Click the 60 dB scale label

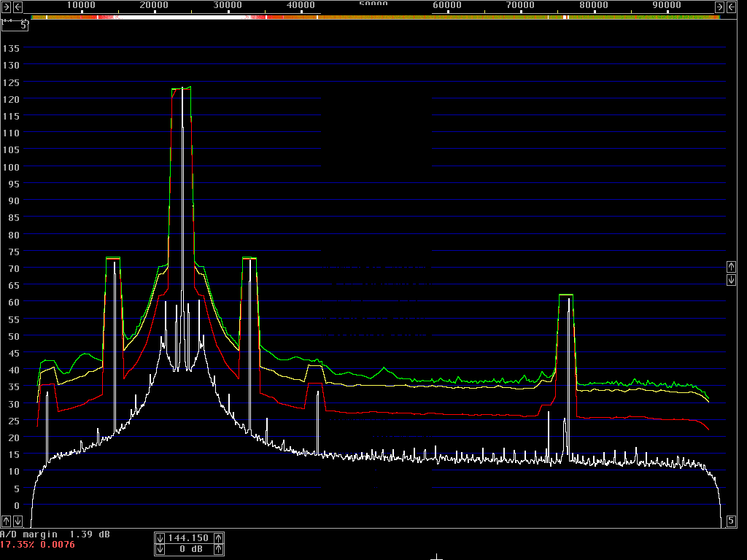tap(14, 303)
